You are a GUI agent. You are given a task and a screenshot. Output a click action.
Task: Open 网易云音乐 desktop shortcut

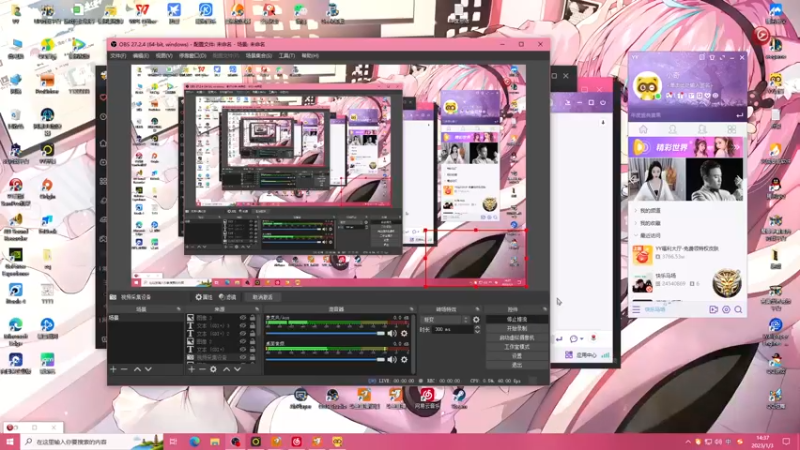(427, 398)
